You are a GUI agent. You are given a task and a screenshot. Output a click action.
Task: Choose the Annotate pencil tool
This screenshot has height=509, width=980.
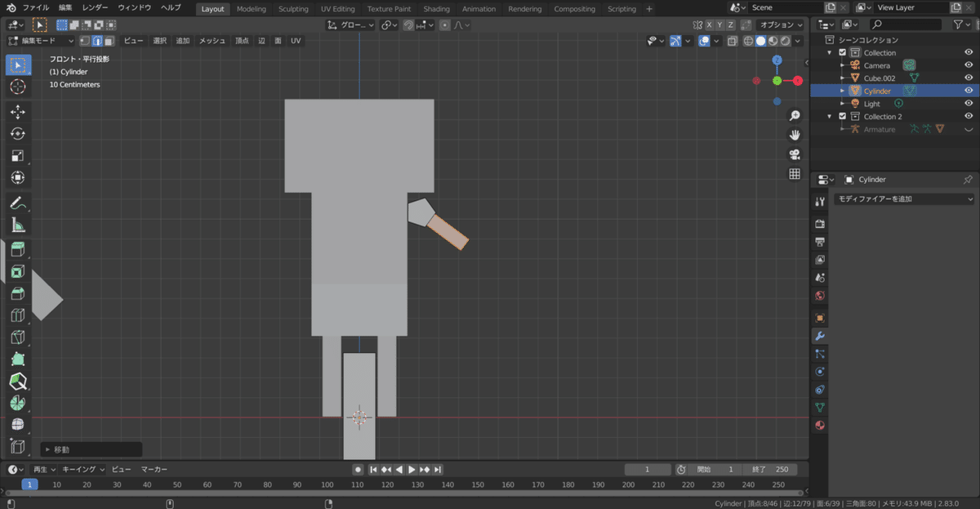pos(18,203)
